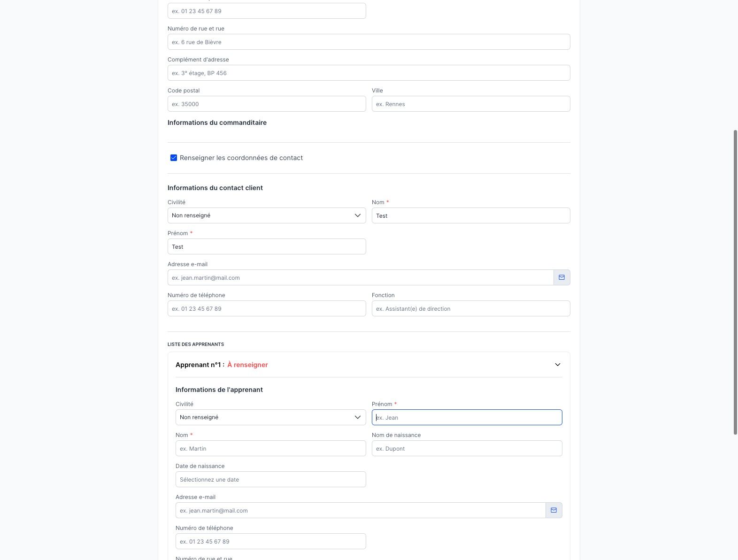This screenshot has width=738, height=560.
Task: Click the apprenant Prénom input field
Action: 467,417
